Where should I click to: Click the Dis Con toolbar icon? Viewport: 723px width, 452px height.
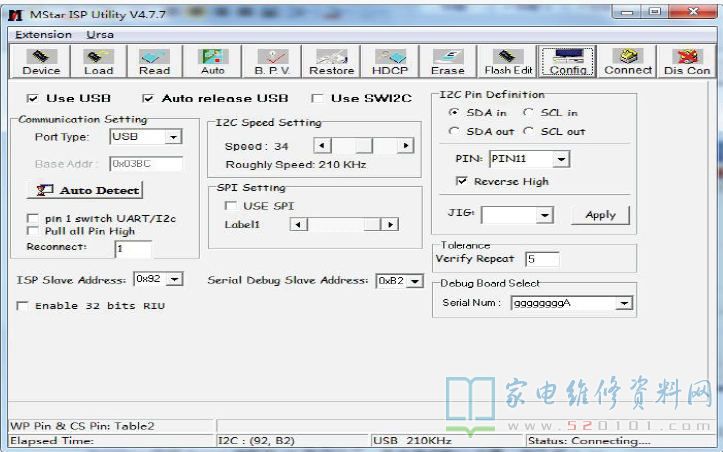687,61
